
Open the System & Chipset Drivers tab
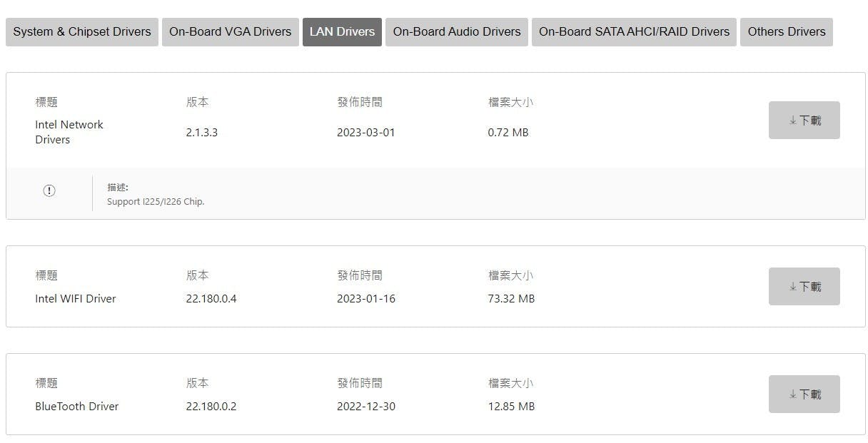(82, 32)
